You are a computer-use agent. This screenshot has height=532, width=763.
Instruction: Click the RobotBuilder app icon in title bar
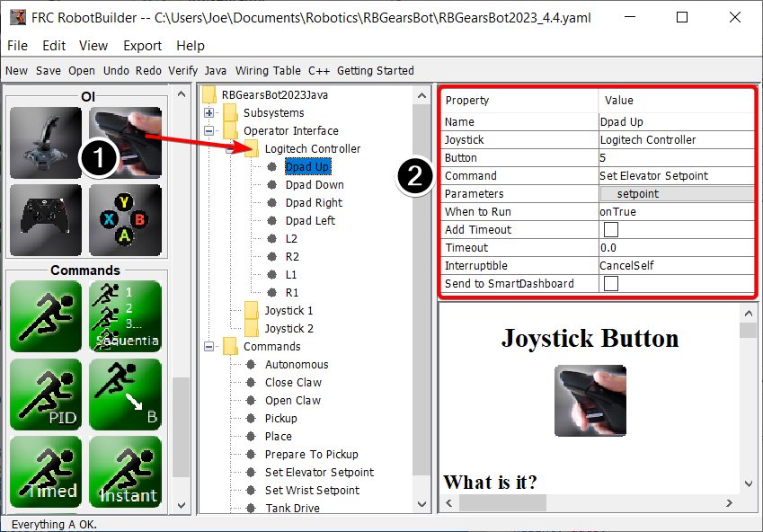tap(17, 17)
